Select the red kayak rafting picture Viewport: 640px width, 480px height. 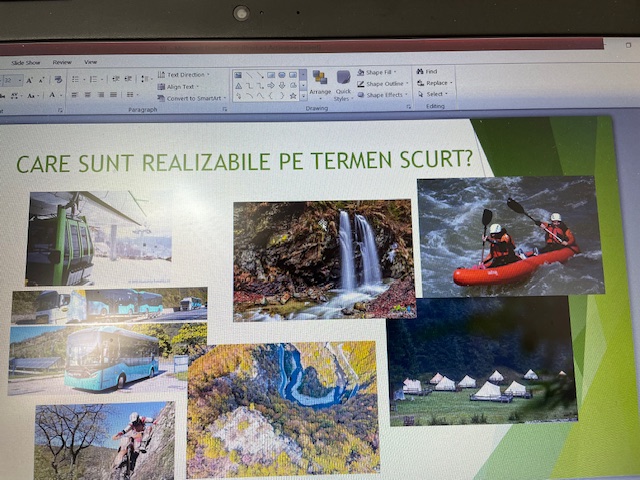tap(510, 236)
